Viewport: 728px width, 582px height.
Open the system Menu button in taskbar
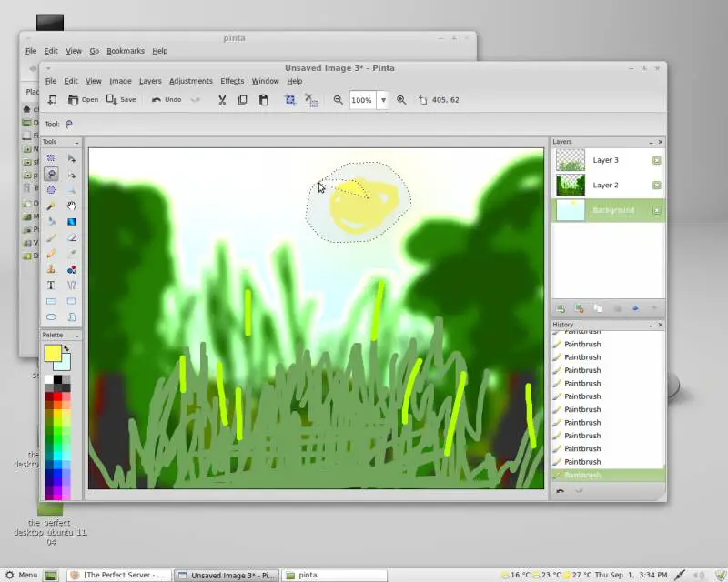21,575
